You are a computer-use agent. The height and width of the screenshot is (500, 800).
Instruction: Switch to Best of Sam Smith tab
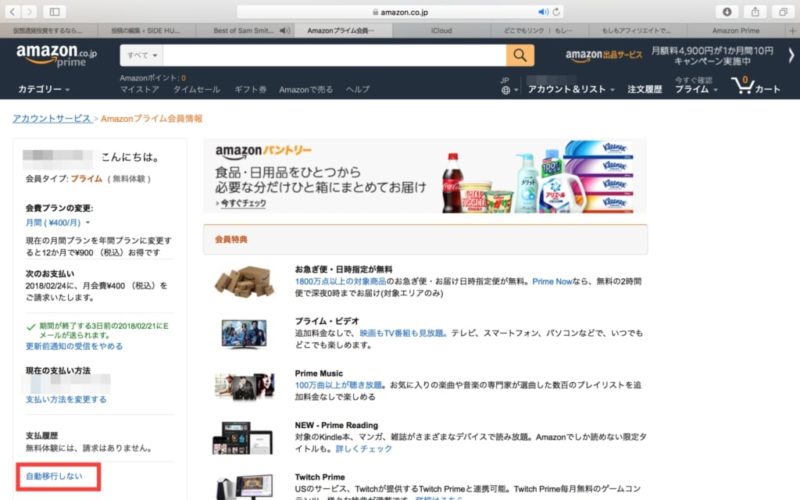coord(243,31)
